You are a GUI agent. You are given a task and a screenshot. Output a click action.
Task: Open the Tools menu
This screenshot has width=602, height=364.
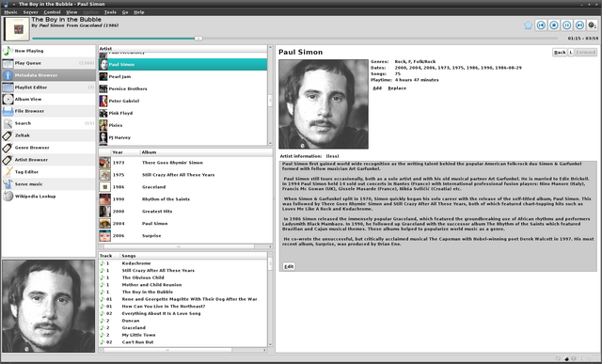(110, 12)
